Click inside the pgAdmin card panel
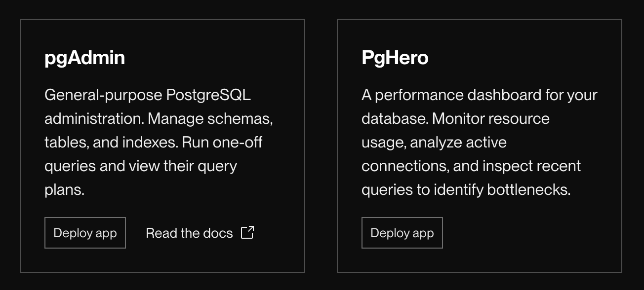This screenshot has height=290, width=644. click(162, 145)
